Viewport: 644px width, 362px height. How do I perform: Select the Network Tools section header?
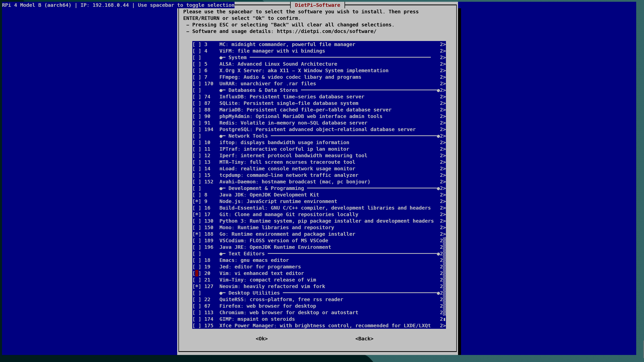(x=248, y=136)
